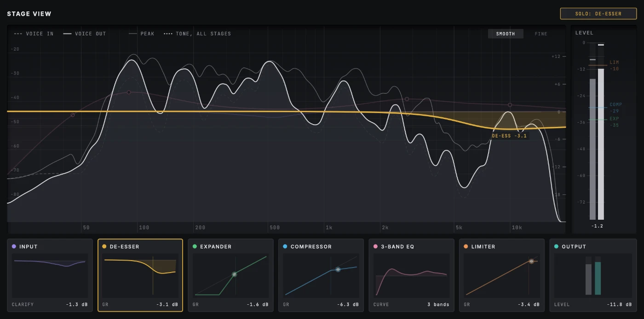Click the -1.2 level meter readout
This screenshot has height=319, width=644.
(597, 226)
